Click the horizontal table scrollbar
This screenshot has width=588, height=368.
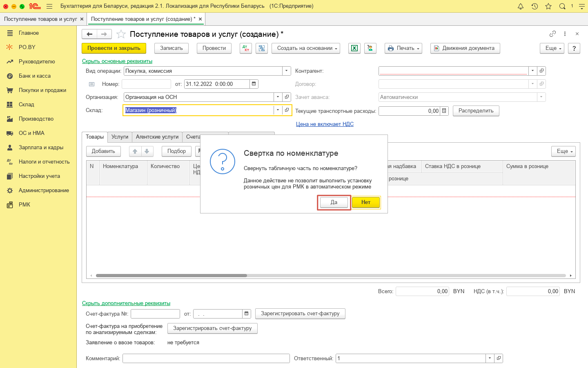[171, 276]
